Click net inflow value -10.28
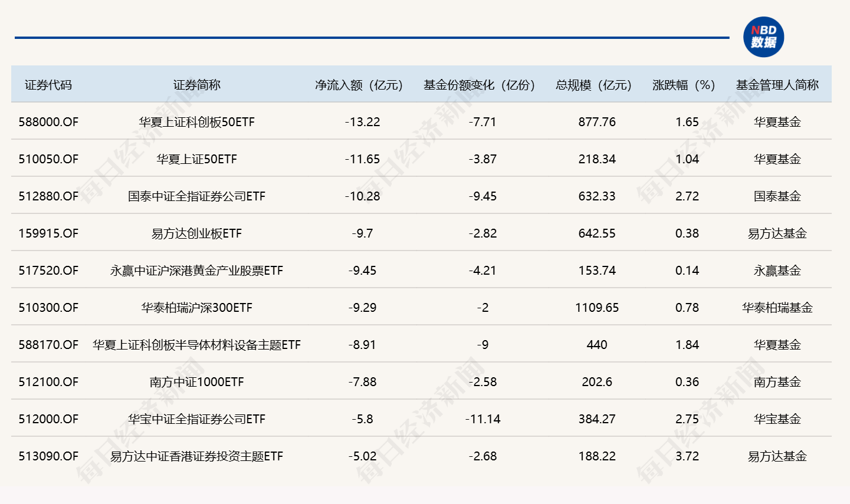This screenshot has height=504, width=850. click(x=363, y=196)
